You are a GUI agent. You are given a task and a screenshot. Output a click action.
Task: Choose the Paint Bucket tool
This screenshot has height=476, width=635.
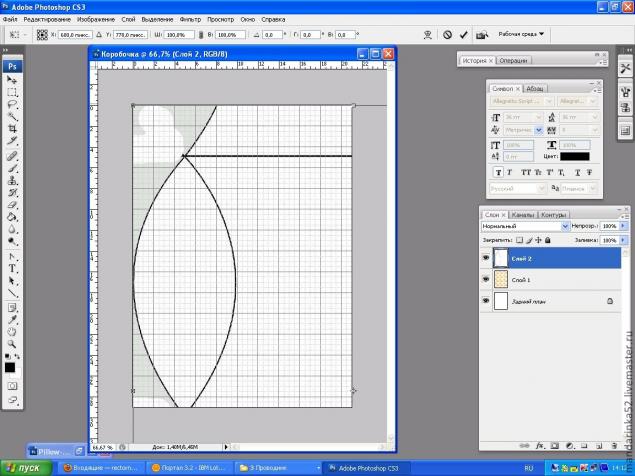(13, 215)
